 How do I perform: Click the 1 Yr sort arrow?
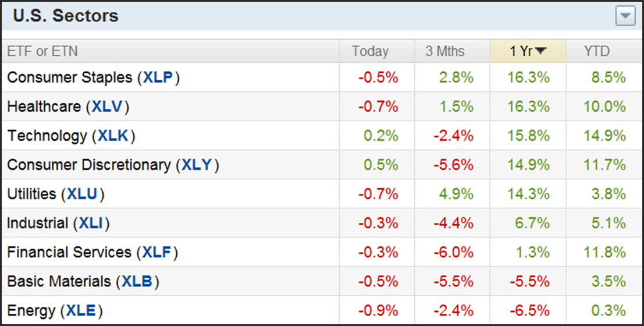tap(540, 51)
